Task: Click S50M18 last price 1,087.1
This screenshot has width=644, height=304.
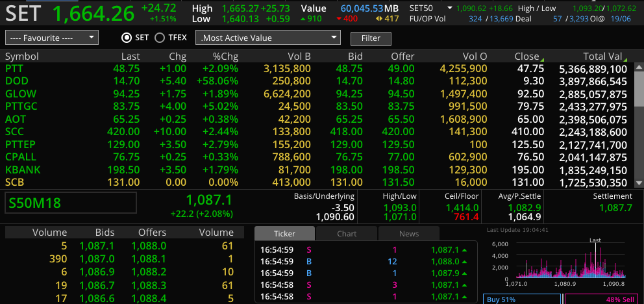Action: click(209, 200)
